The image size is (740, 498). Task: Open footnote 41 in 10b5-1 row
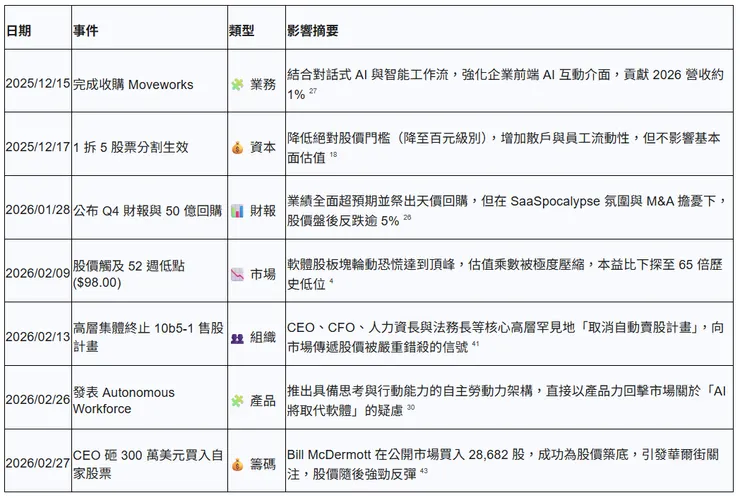click(x=475, y=344)
